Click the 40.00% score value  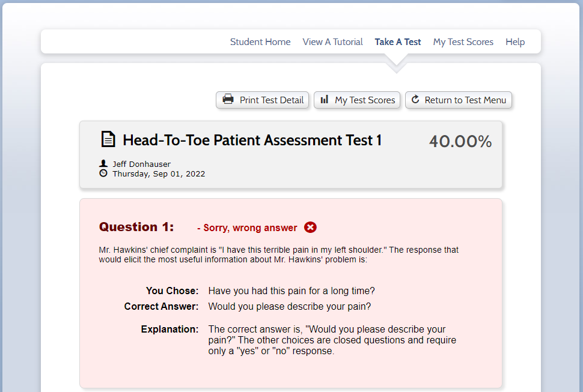point(460,142)
